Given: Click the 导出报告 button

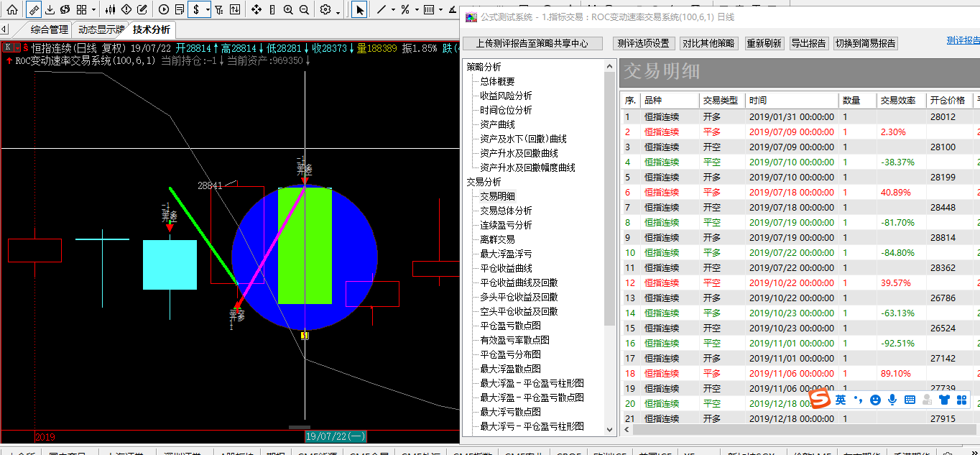Looking at the screenshot, I should coord(808,43).
